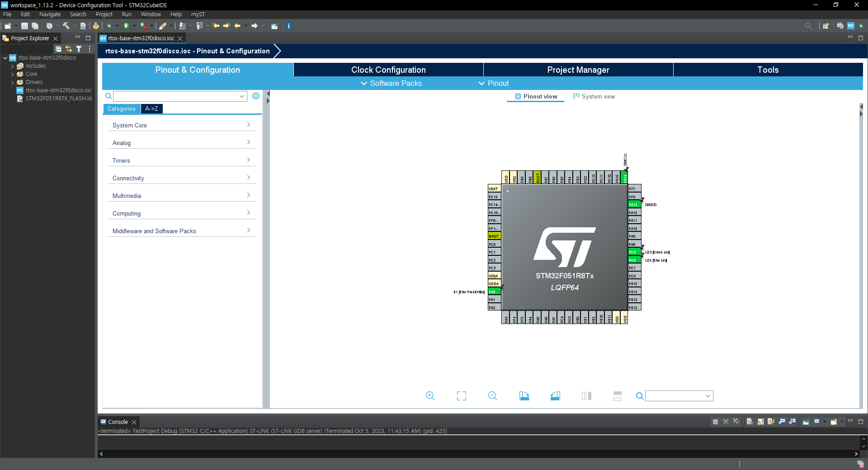The width and height of the screenshot is (868, 470).
Task: Zoom out of the chip pinout view
Action: coord(492,396)
